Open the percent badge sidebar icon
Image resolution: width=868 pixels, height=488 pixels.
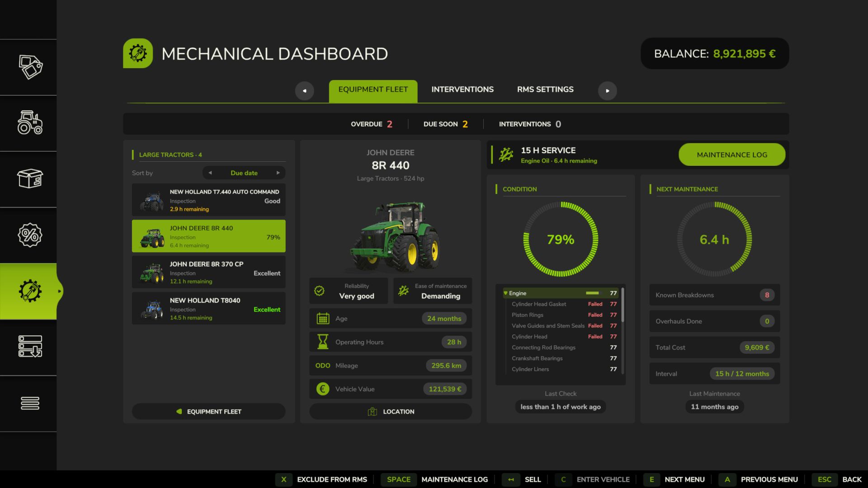click(30, 235)
